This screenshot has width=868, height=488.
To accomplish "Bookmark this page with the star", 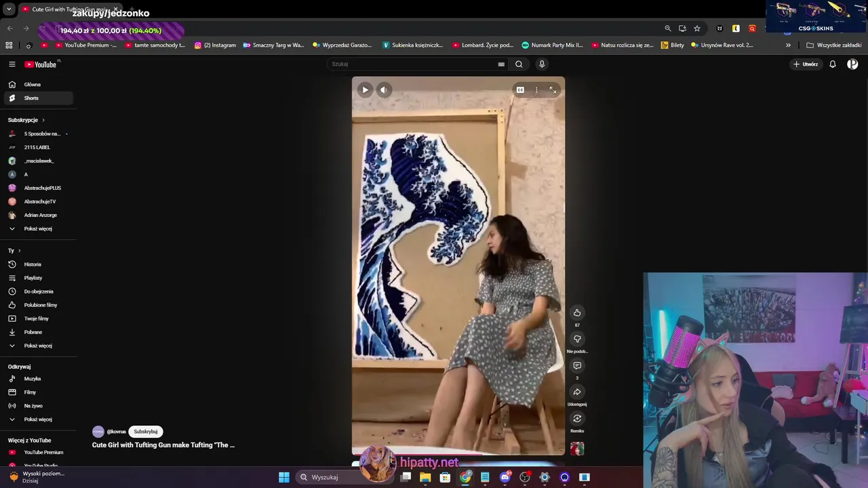I will 697,28.
